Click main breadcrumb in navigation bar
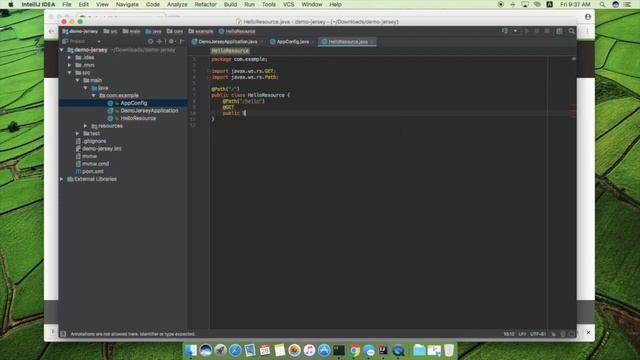The width and height of the screenshot is (640, 360). click(x=131, y=31)
